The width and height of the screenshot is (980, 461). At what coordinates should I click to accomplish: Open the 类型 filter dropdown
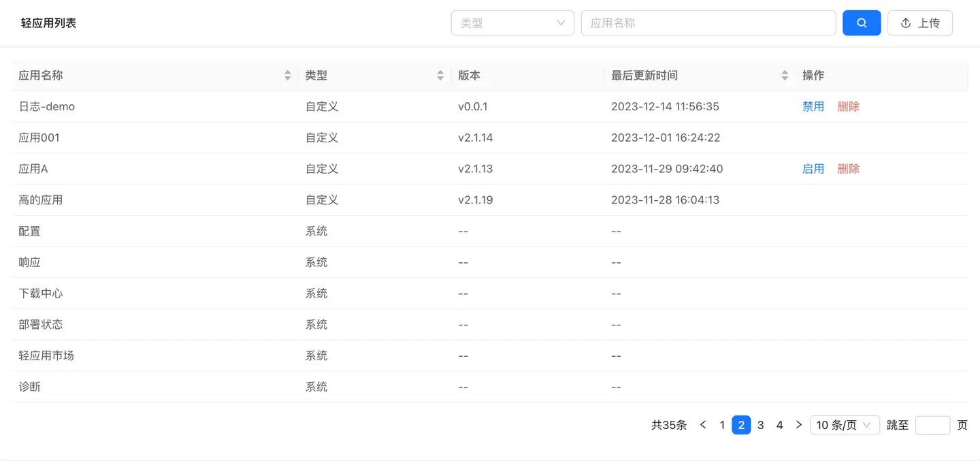click(x=512, y=23)
